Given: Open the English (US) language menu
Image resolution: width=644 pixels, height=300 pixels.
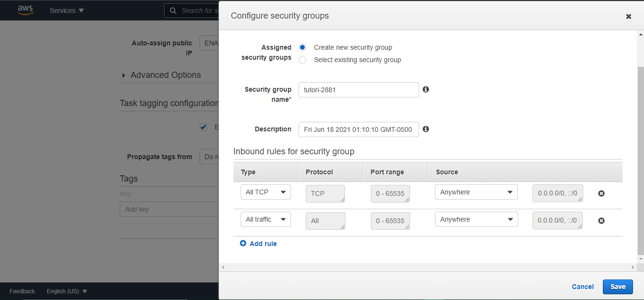Looking at the screenshot, I should (67, 291).
